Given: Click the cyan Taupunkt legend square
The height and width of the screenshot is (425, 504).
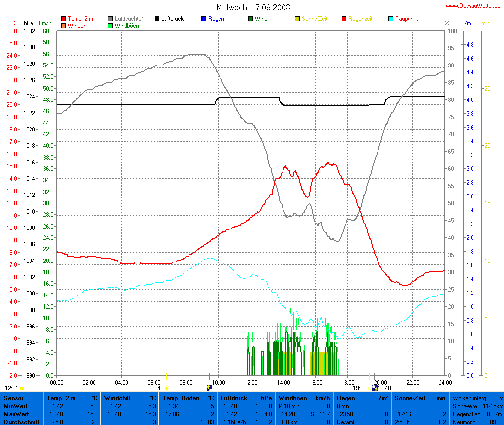Looking at the screenshot, I should pyautogui.click(x=391, y=19).
